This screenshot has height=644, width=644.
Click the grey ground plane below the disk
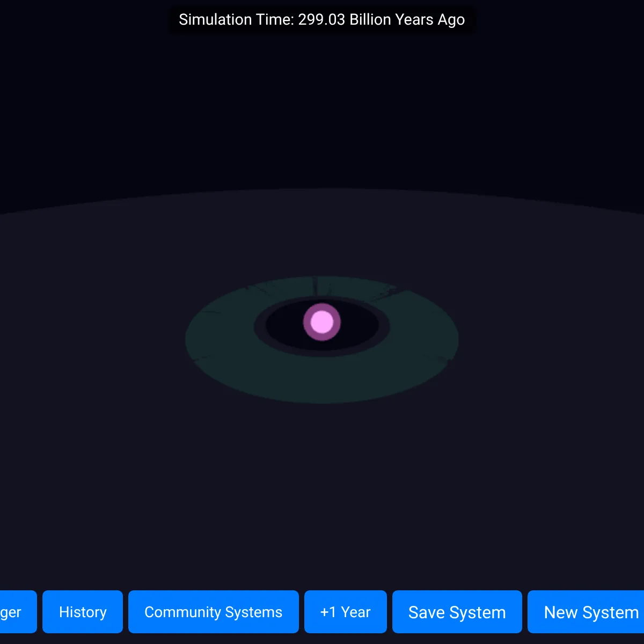(322, 483)
